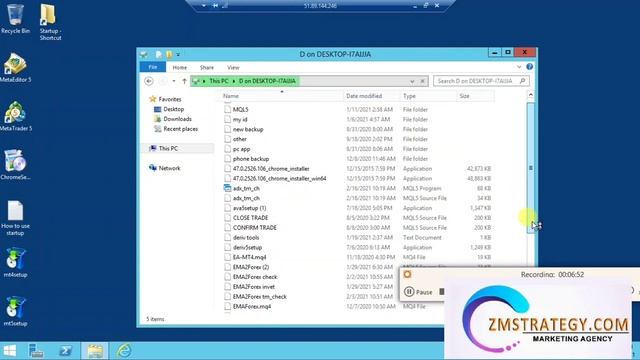Sort by the Date modified column header

(x=372, y=96)
